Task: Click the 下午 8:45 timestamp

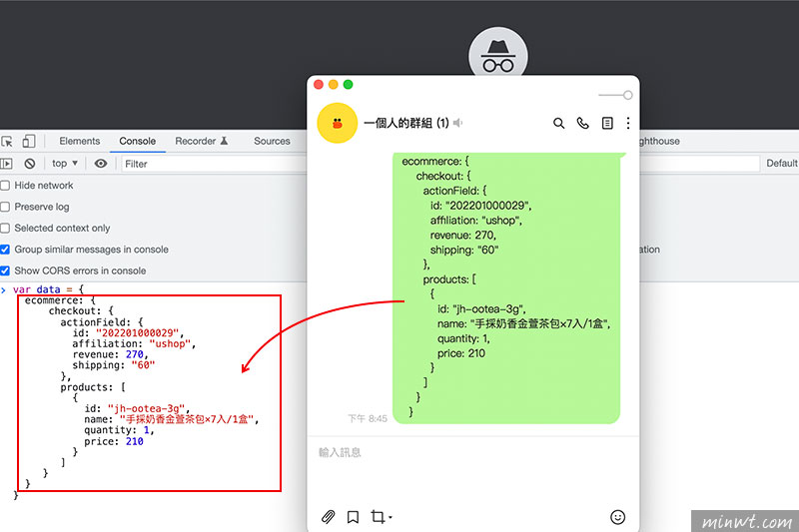Action: pyautogui.click(x=368, y=419)
